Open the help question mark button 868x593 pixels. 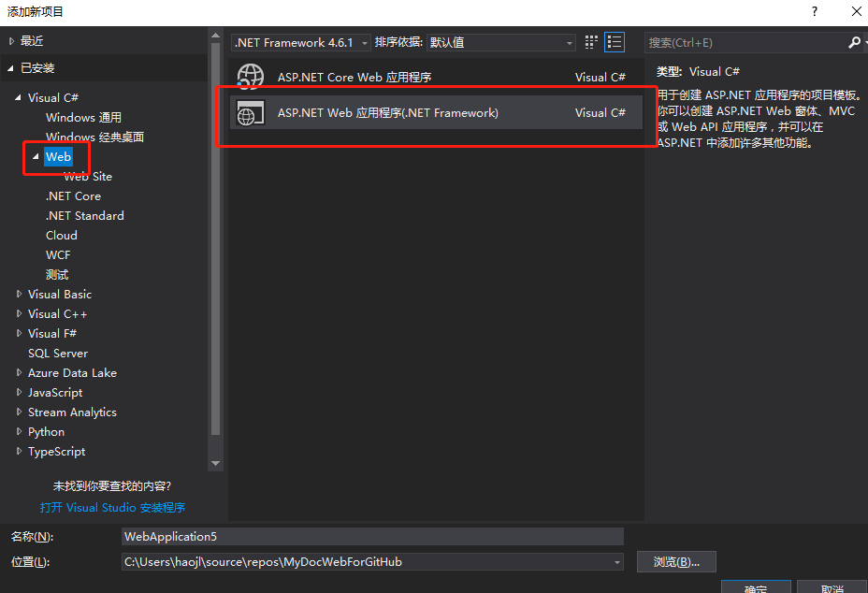pos(815,11)
